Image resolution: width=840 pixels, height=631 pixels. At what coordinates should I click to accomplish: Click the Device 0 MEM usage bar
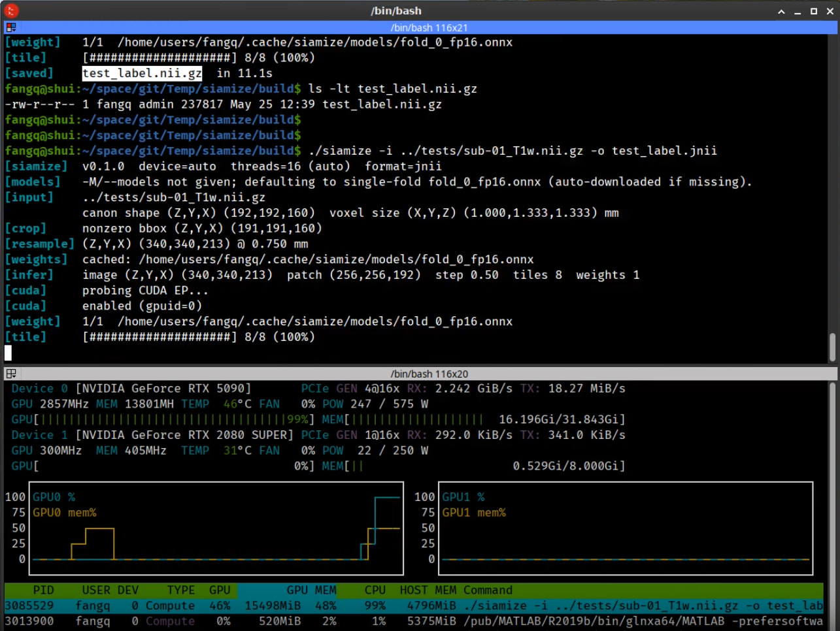473,419
